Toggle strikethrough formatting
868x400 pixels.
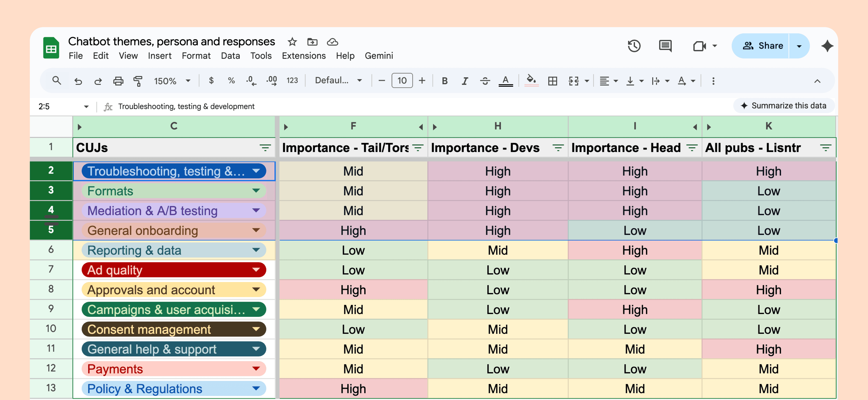[x=485, y=81]
